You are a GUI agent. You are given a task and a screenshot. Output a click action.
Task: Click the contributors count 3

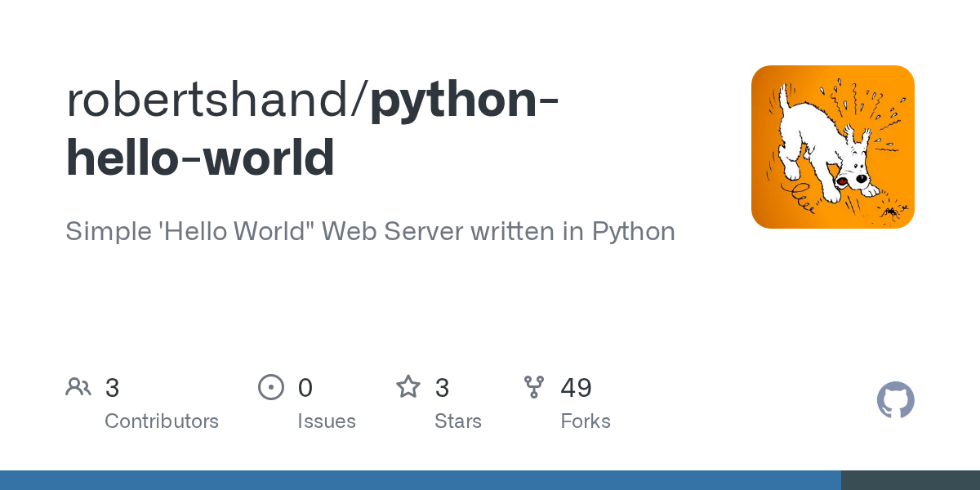(112, 388)
